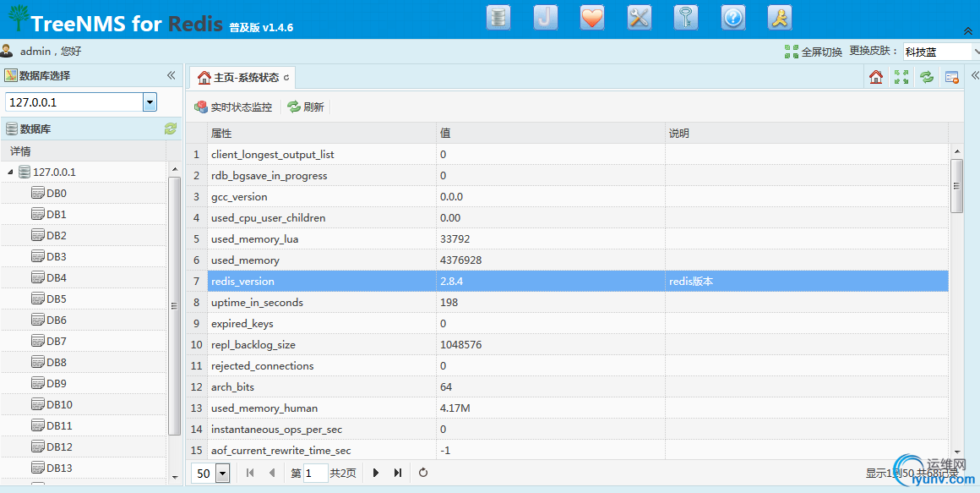
Task: Collapse the 127.0.0.1 tree node triangle
Action: [x=10, y=172]
